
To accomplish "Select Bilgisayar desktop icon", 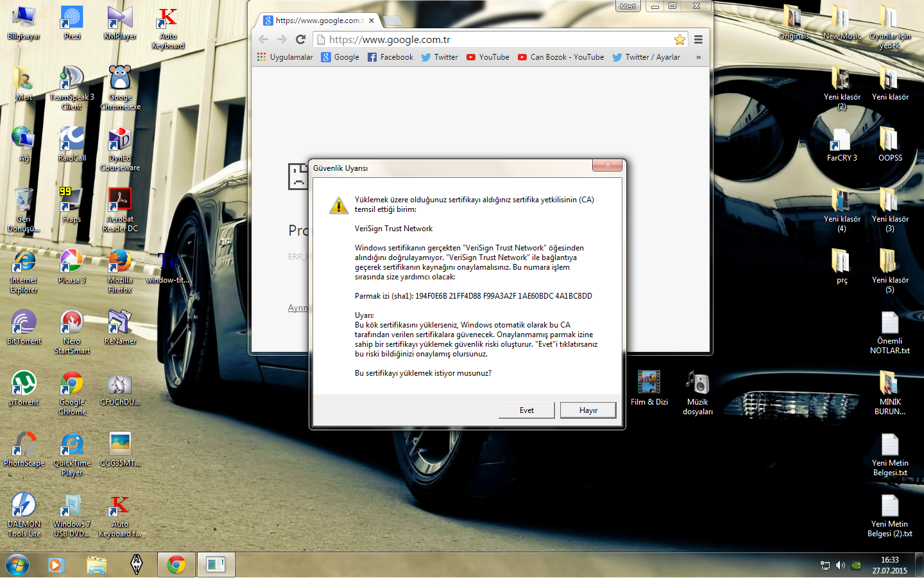I will (x=24, y=23).
